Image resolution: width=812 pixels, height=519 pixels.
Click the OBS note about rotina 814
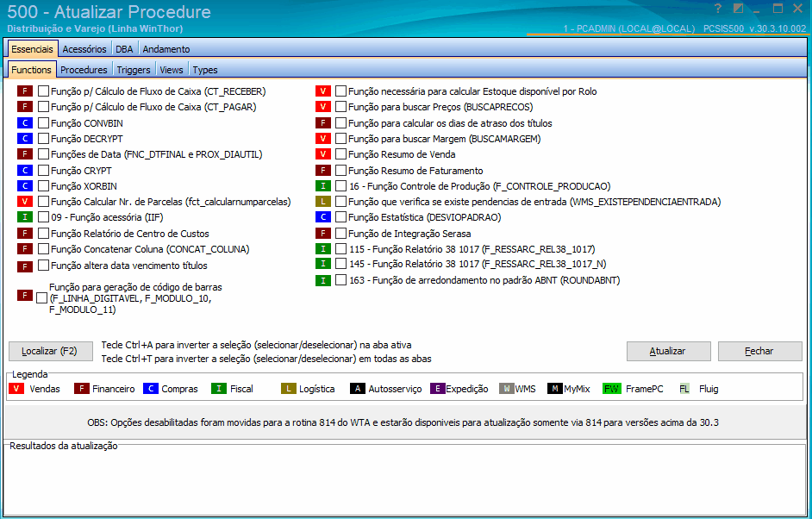[403, 422]
